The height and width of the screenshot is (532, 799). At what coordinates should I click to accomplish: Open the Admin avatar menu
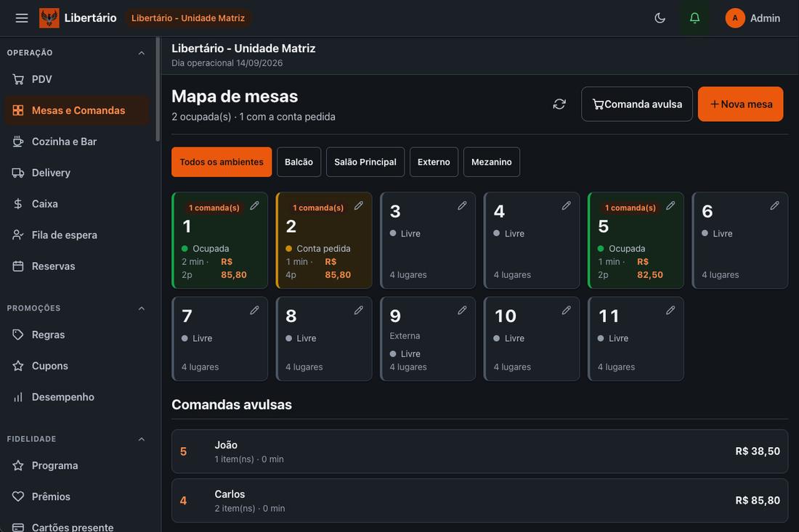point(753,18)
